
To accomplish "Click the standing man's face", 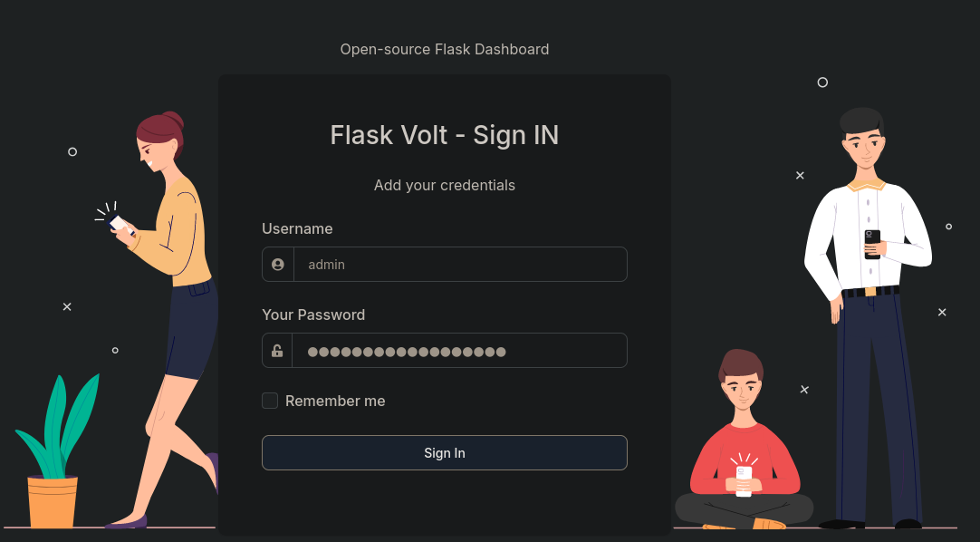I will pyautogui.click(x=864, y=149).
